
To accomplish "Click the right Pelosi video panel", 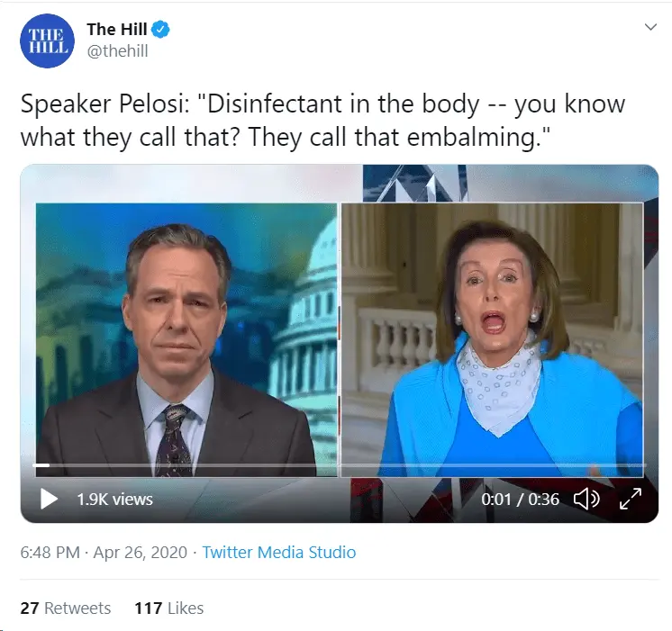I will click(492, 339).
